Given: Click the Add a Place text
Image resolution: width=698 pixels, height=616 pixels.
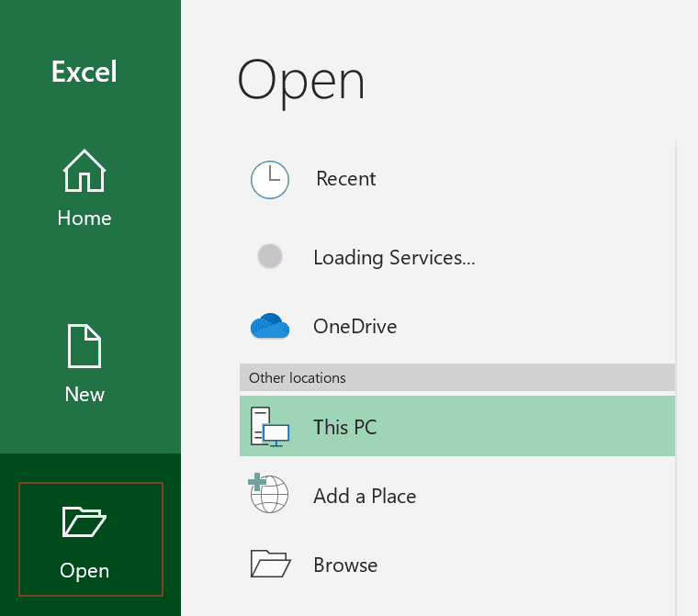Looking at the screenshot, I should 365,497.
